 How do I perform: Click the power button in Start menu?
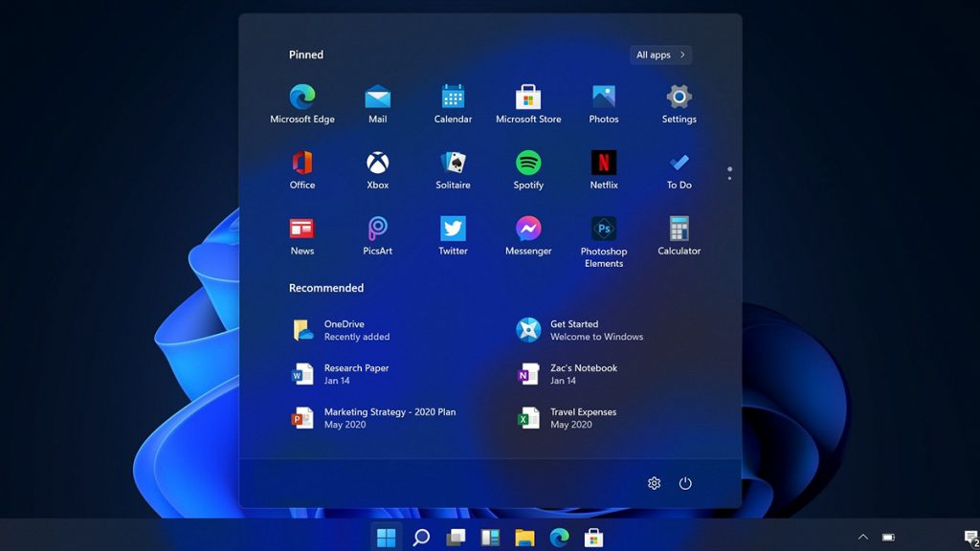tap(686, 483)
